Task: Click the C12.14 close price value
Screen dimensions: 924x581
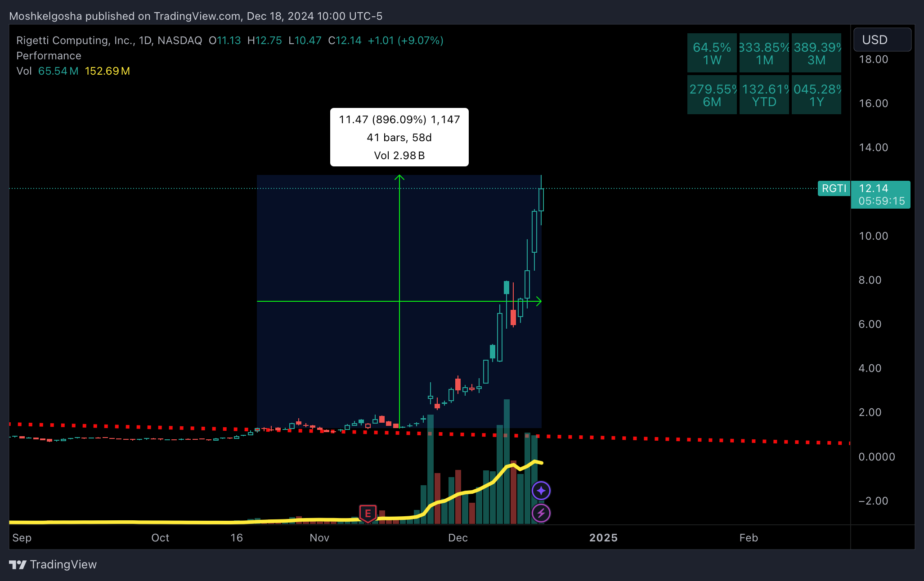Action: click(345, 40)
